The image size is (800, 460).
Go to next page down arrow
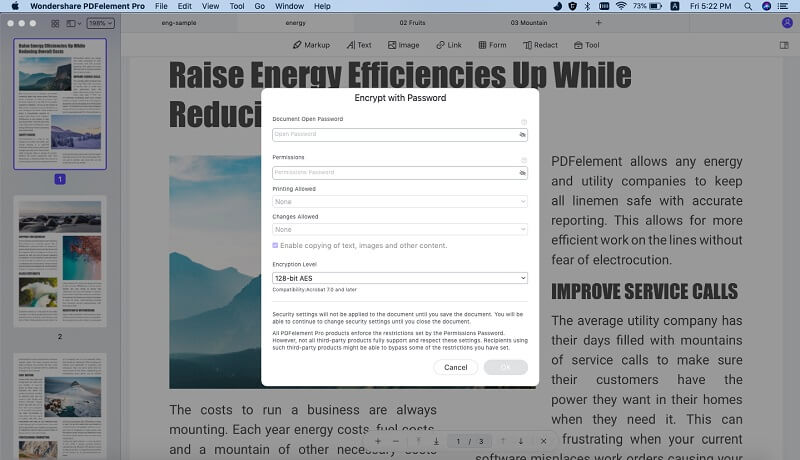coord(521,441)
